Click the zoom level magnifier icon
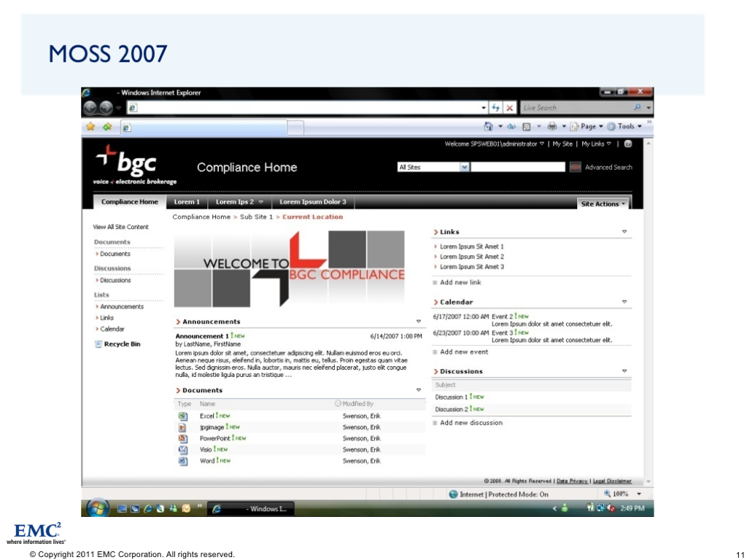Viewport: 747px width, 560px height. 607,494
